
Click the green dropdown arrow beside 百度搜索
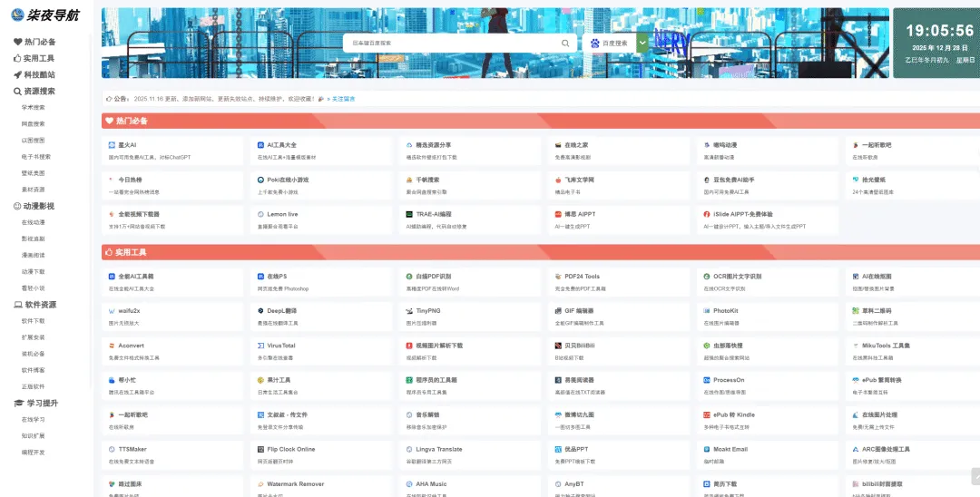pos(642,44)
